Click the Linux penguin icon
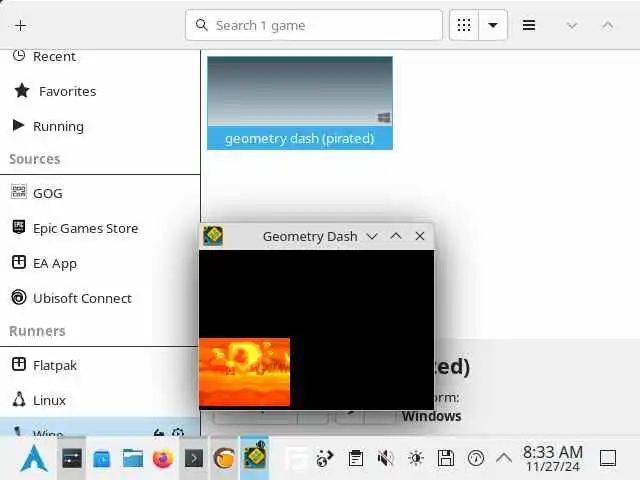This screenshot has width=640, height=480. [19, 399]
